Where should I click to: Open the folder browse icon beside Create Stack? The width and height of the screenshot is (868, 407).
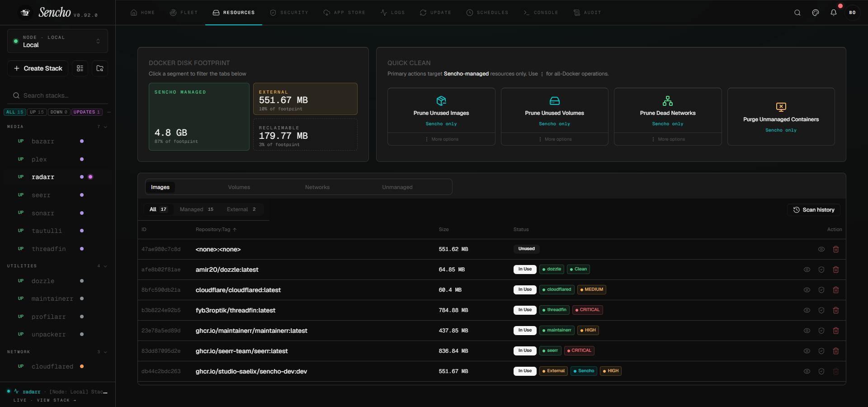(100, 68)
